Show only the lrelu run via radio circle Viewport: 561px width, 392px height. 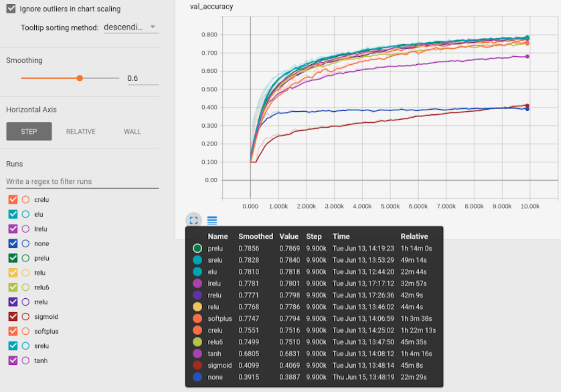[x=25, y=229]
